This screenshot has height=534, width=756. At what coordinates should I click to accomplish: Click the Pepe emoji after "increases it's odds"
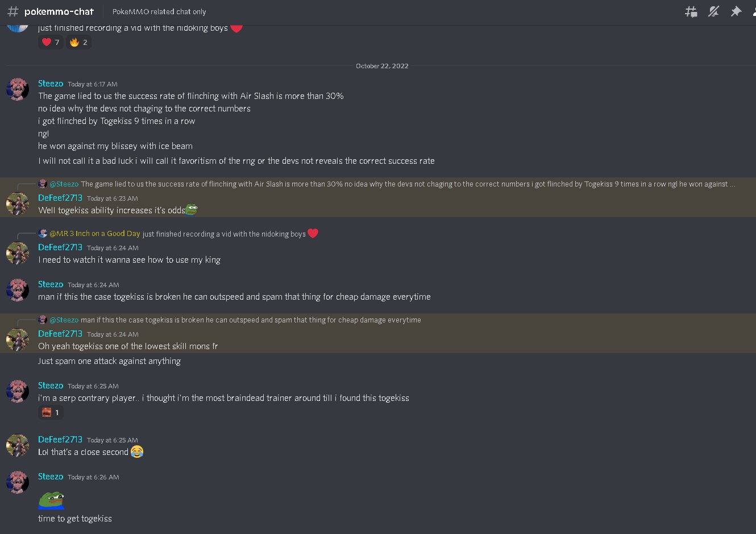(x=192, y=210)
